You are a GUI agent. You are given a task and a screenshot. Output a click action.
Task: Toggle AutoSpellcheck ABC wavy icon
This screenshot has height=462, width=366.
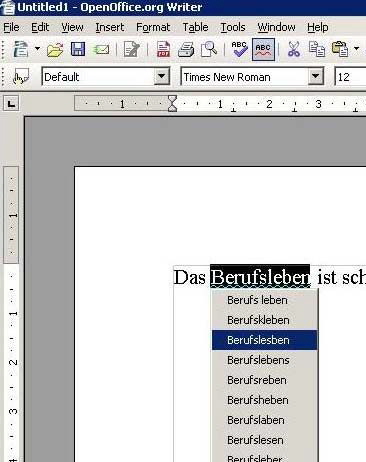coord(263,49)
